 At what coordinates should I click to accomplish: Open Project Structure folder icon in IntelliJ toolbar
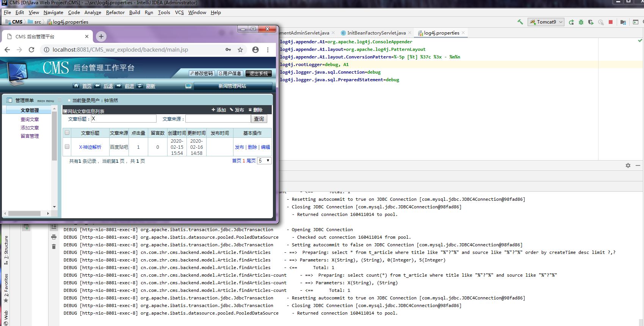[x=623, y=22]
